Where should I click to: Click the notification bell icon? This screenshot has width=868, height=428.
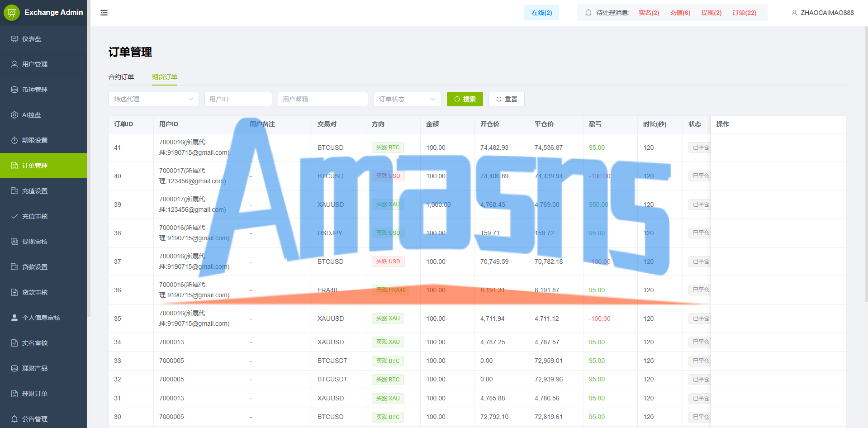click(588, 13)
